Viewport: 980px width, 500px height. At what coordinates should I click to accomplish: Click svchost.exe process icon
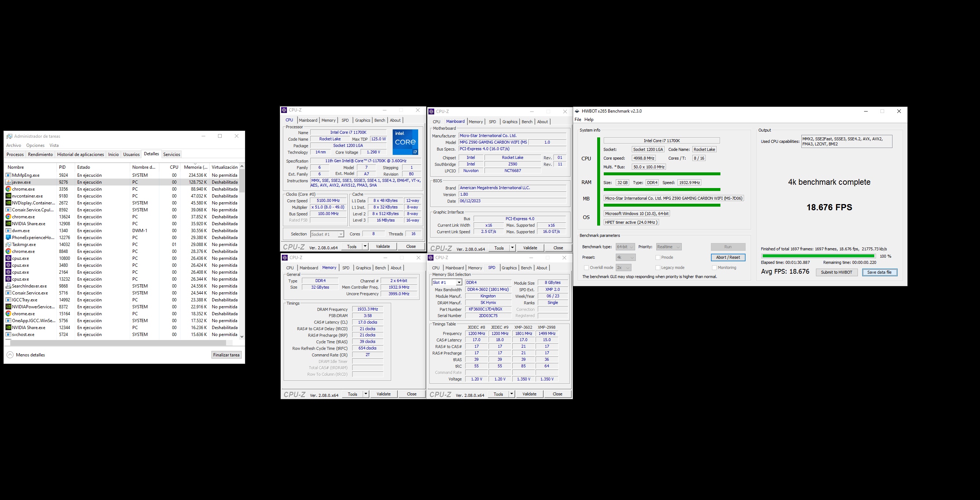coord(8,335)
